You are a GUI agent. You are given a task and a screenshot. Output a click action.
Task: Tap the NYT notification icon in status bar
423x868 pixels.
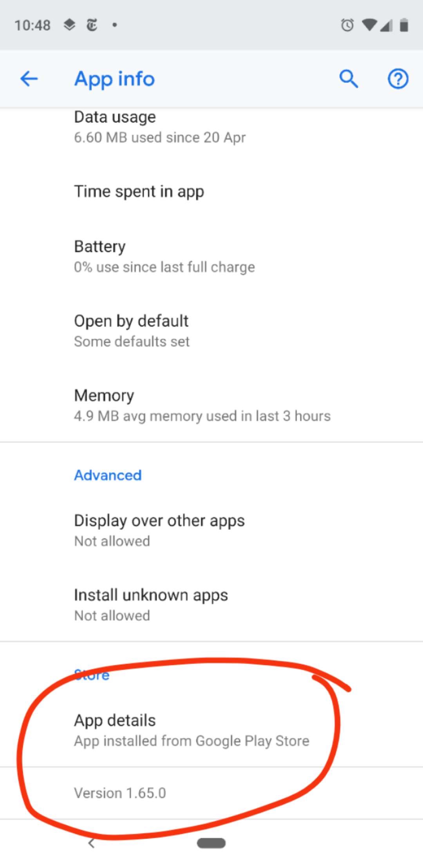pyautogui.click(x=92, y=25)
